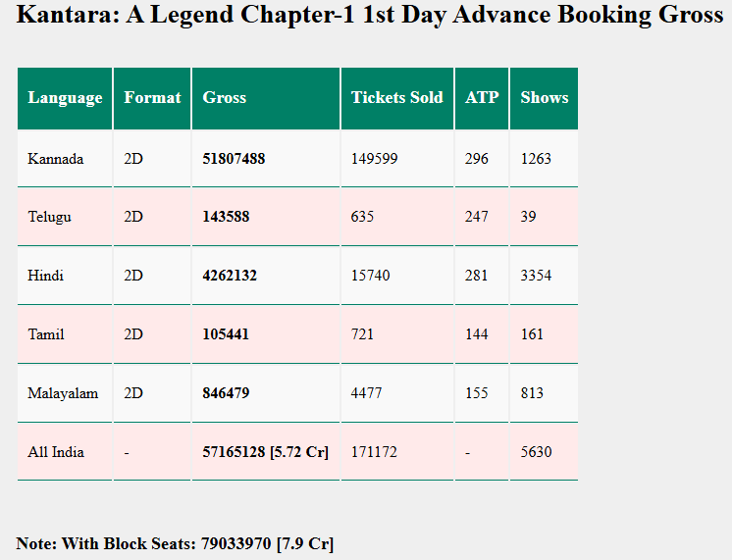Click the ATP column header
Screen dimensions: 732x560
point(482,98)
